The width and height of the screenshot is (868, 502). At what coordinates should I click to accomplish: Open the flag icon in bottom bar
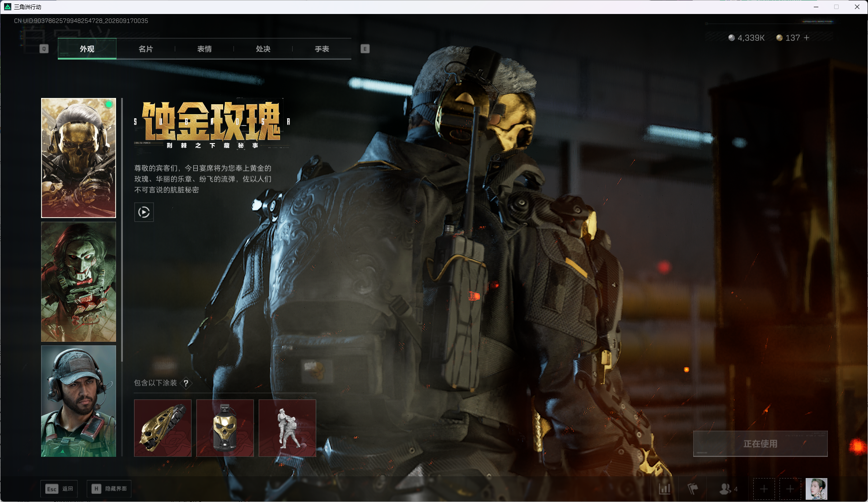pyautogui.click(x=693, y=489)
